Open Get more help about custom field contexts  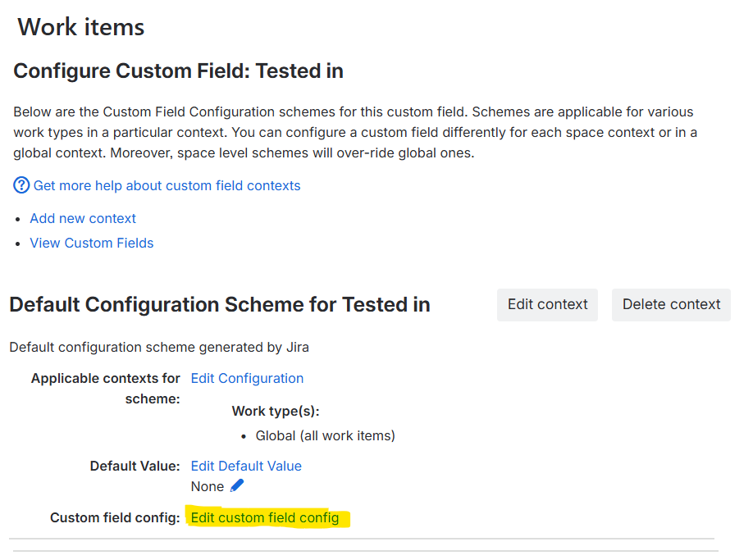coord(167,185)
